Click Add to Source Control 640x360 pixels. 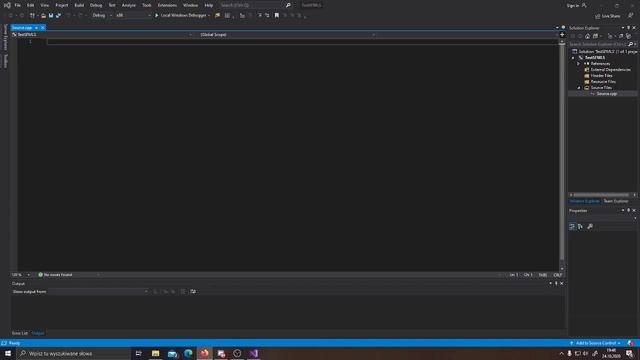[x=596, y=343]
